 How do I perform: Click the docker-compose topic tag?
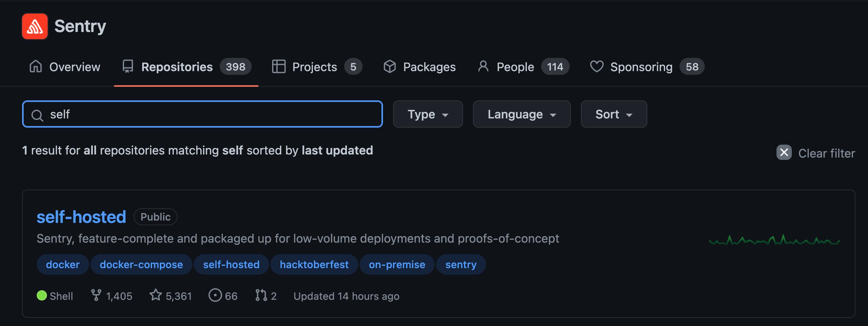coord(141,264)
